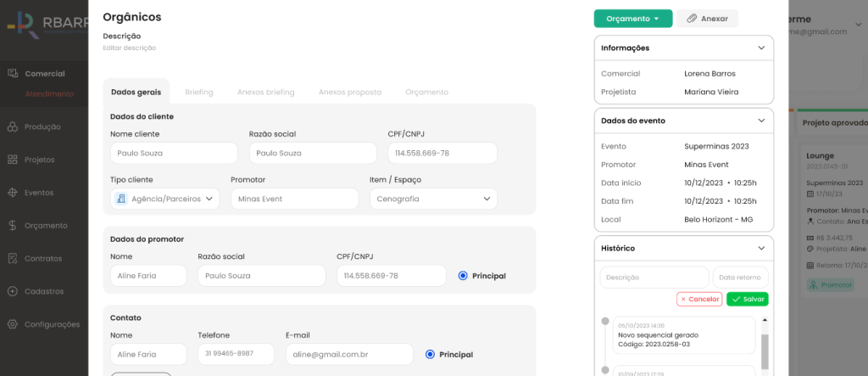Select Principal radio in Dados do promotor
Screen dimensions: 868x376
[463, 276]
